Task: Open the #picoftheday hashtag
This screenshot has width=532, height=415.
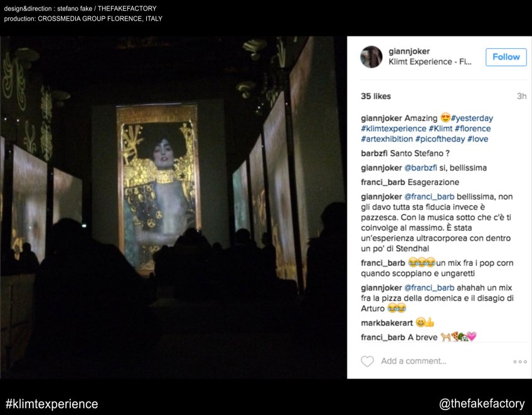Action: coord(440,139)
